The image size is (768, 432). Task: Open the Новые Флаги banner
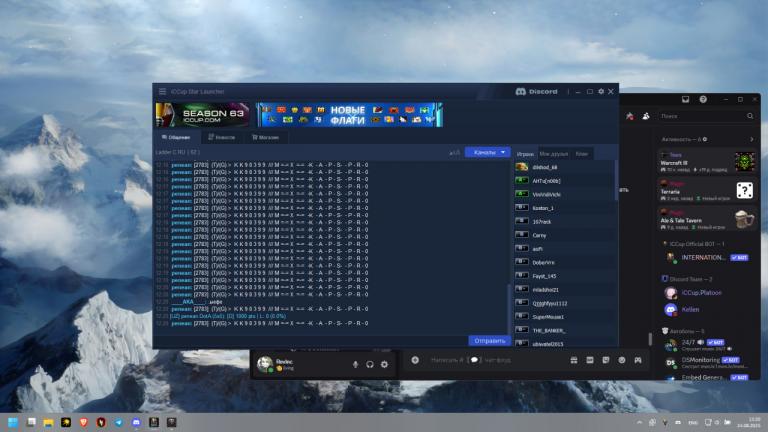click(x=350, y=115)
